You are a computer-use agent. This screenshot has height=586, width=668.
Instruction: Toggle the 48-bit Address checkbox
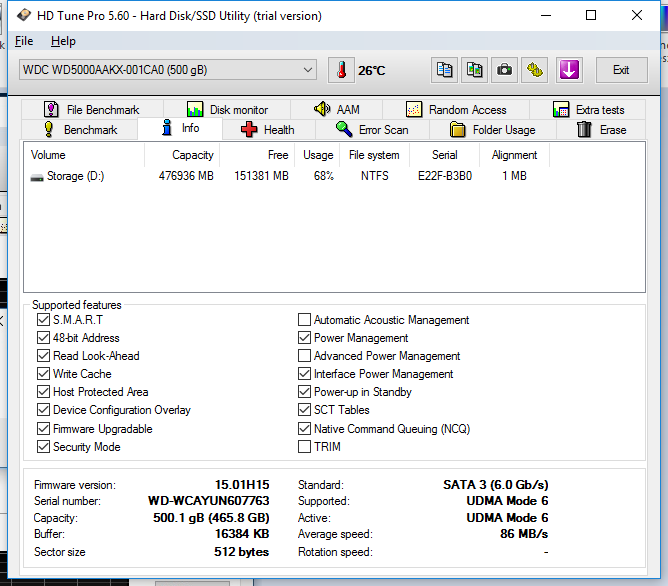pos(43,338)
